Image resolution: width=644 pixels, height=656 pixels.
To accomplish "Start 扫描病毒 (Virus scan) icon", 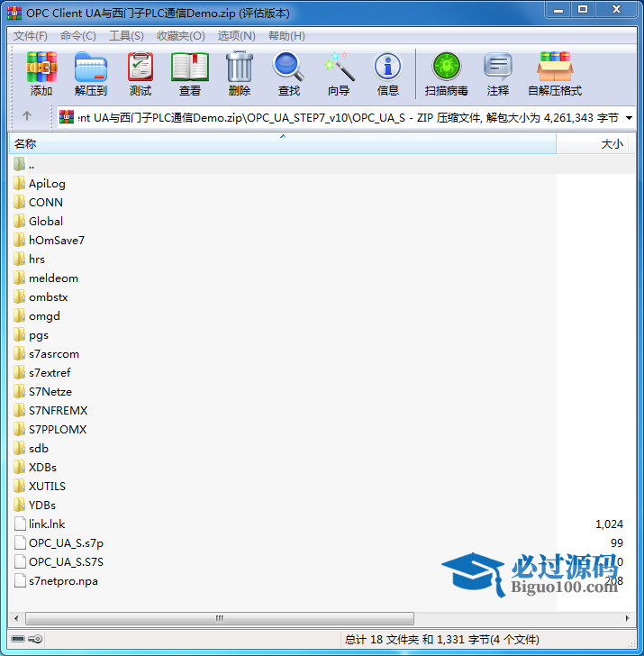I will 446,74.
